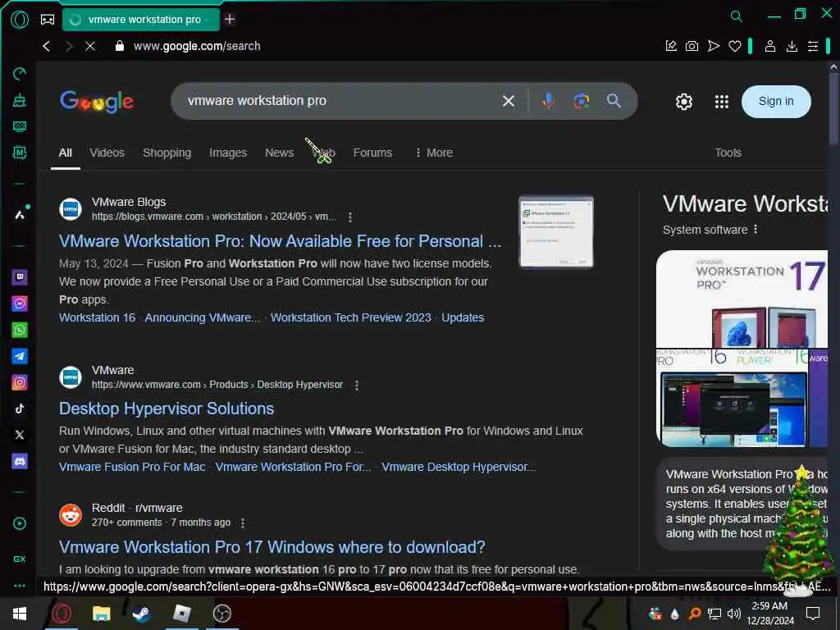The height and width of the screenshot is (630, 840).
Task: Open File Explorer from the taskbar
Action: pyautogui.click(x=101, y=614)
